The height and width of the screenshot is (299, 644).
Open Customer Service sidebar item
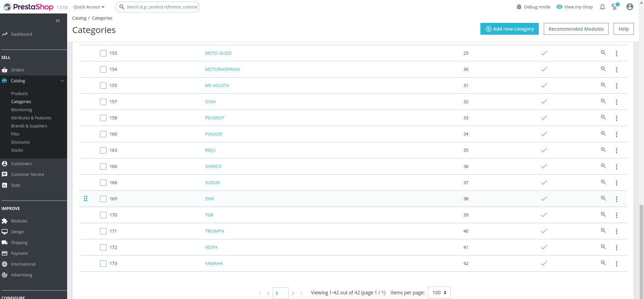[x=27, y=174]
